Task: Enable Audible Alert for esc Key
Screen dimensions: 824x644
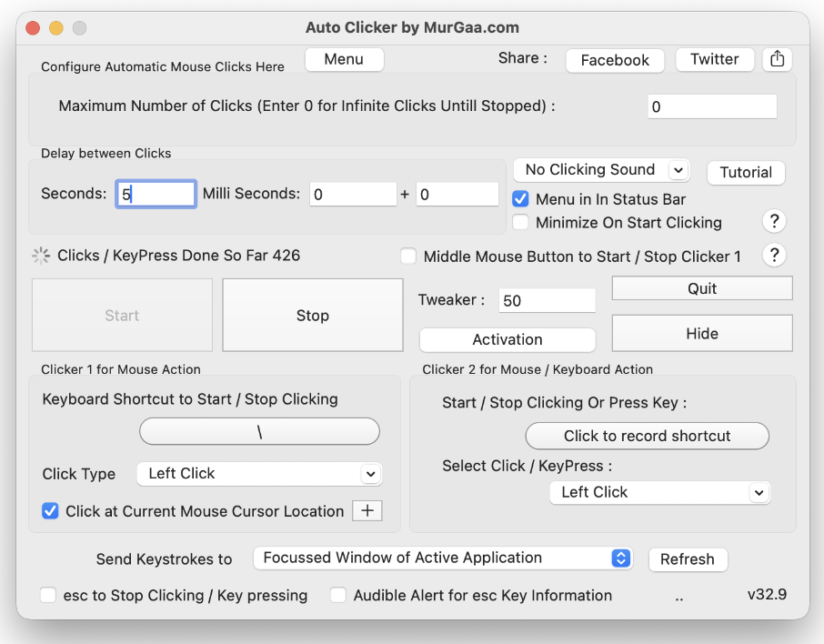Action: [338, 596]
